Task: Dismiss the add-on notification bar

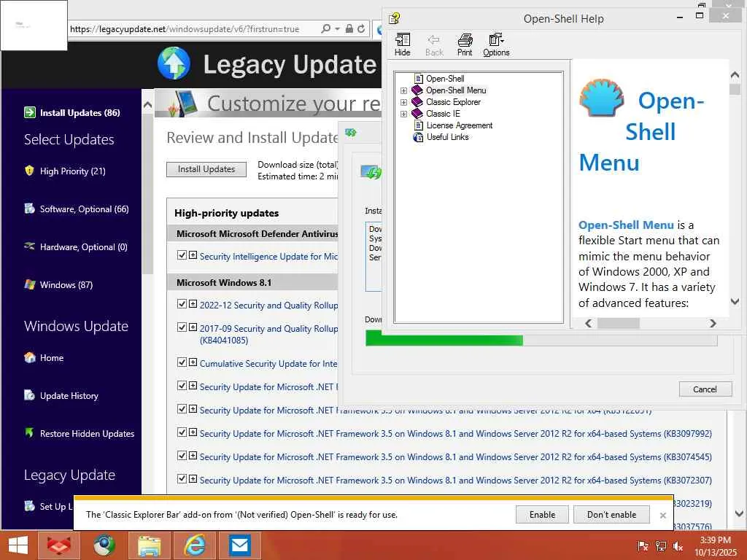Action: [x=662, y=516]
